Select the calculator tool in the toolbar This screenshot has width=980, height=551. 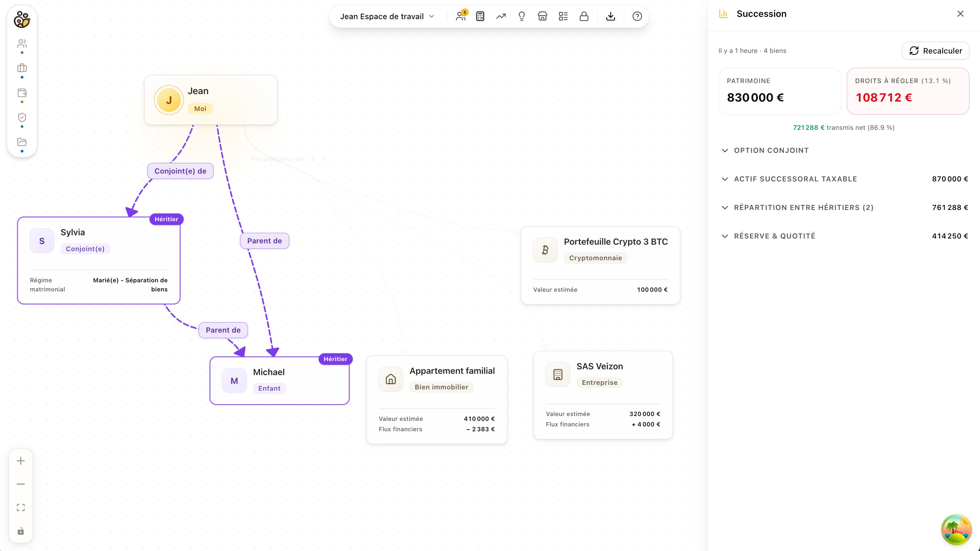point(480,16)
